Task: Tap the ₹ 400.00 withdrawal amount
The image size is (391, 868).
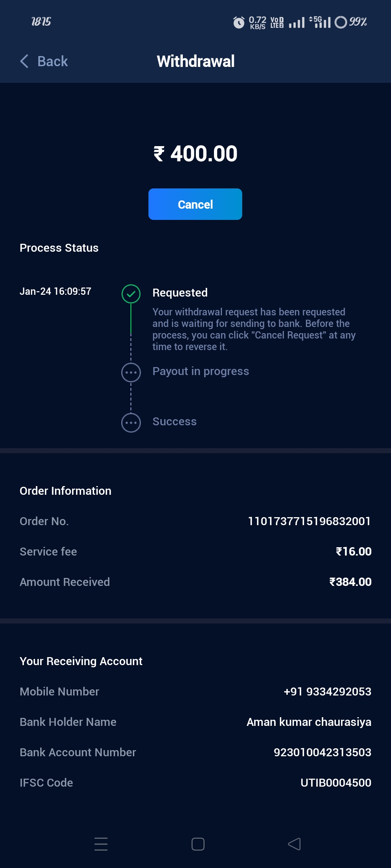Action: 195,154
